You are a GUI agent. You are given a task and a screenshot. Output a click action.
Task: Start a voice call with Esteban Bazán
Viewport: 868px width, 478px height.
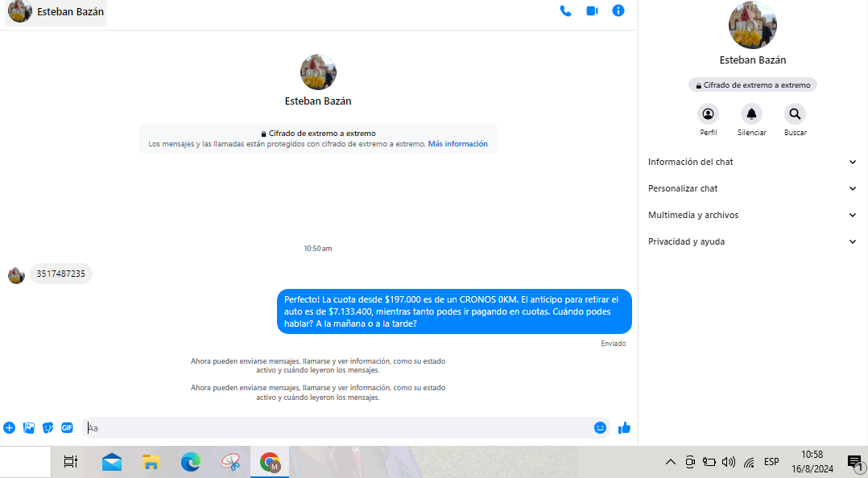point(565,11)
